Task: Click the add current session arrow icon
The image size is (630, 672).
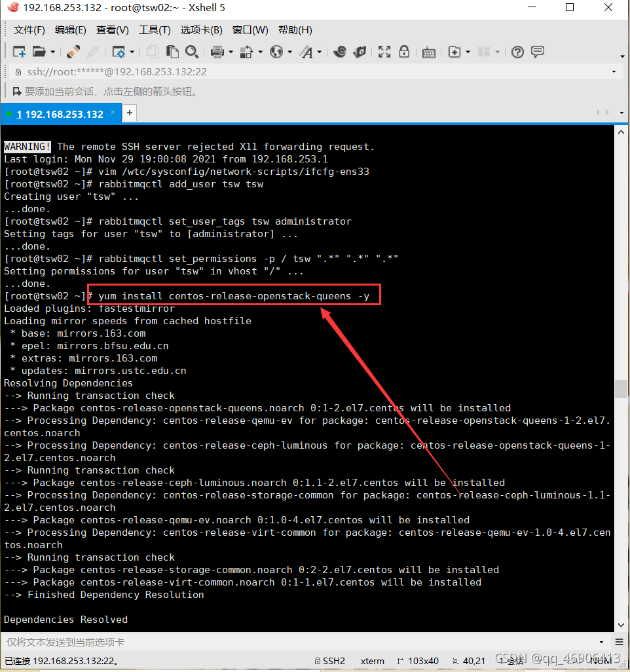Action: (17, 91)
